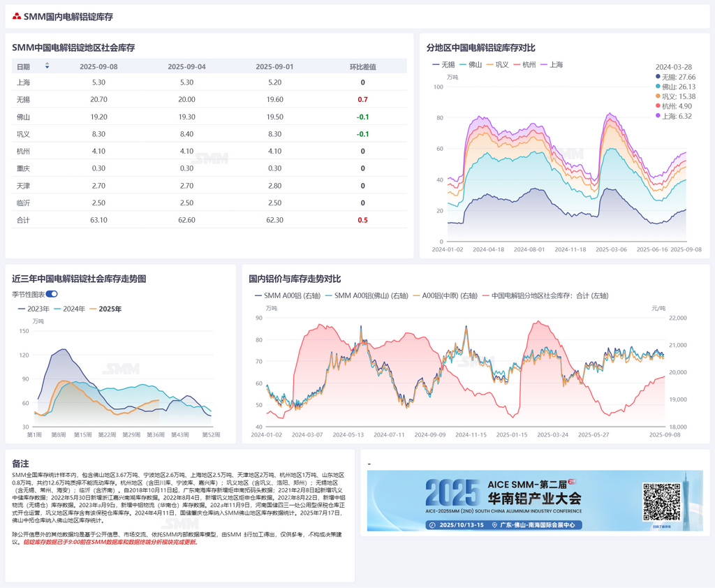Select the 佛山 row label
Screen dimensions: 715x588
(x=23, y=117)
